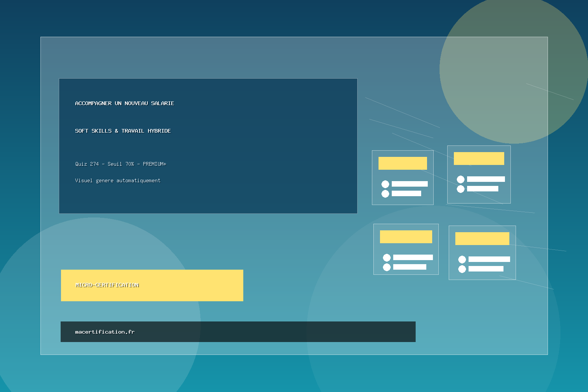The image size is (588, 392).
Task: Select first circle bullet in lower-right quiz card
Action: tap(462, 259)
